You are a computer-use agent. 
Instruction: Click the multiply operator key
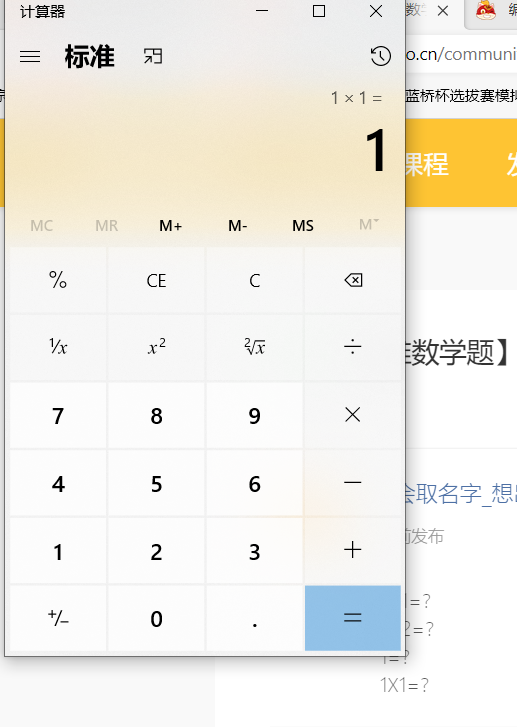(353, 415)
